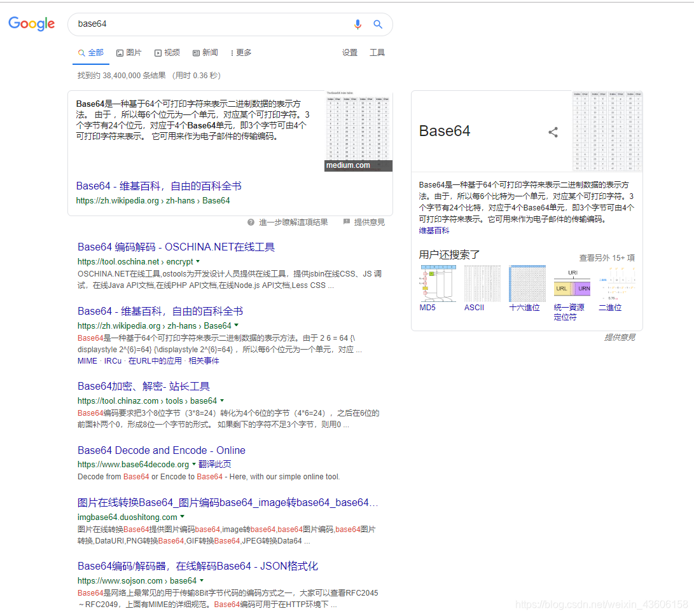Viewport: 694px width, 616px height.
Task: Expand dropdown beside zh.wikipedia.org Base64 result URL
Action: pyautogui.click(x=237, y=325)
